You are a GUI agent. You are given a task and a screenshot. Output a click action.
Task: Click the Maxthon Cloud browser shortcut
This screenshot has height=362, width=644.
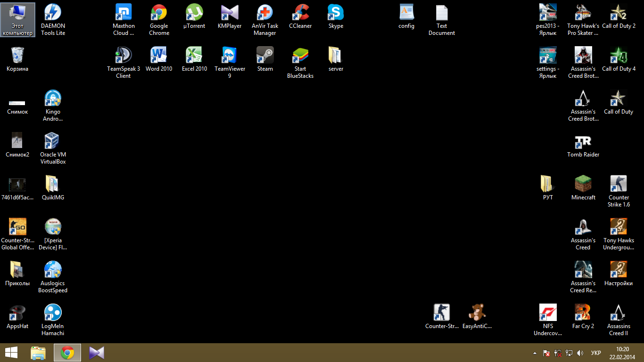[124, 20]
